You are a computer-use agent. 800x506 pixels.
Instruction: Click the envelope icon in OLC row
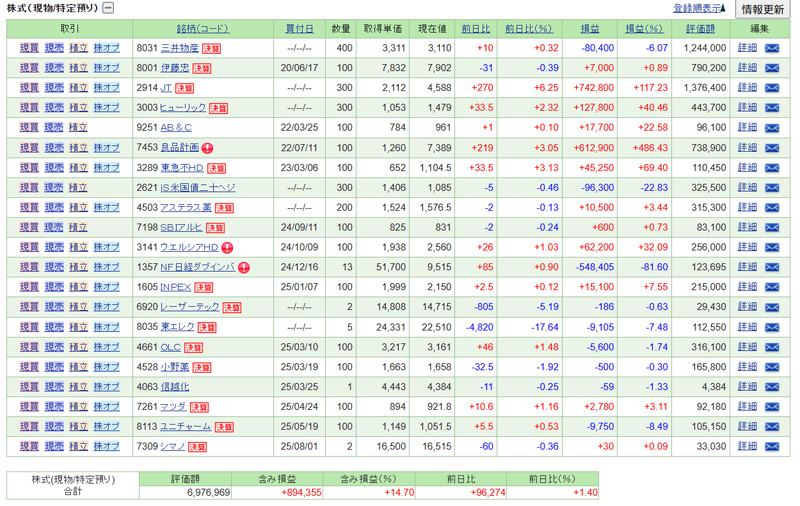click(772, 347)
